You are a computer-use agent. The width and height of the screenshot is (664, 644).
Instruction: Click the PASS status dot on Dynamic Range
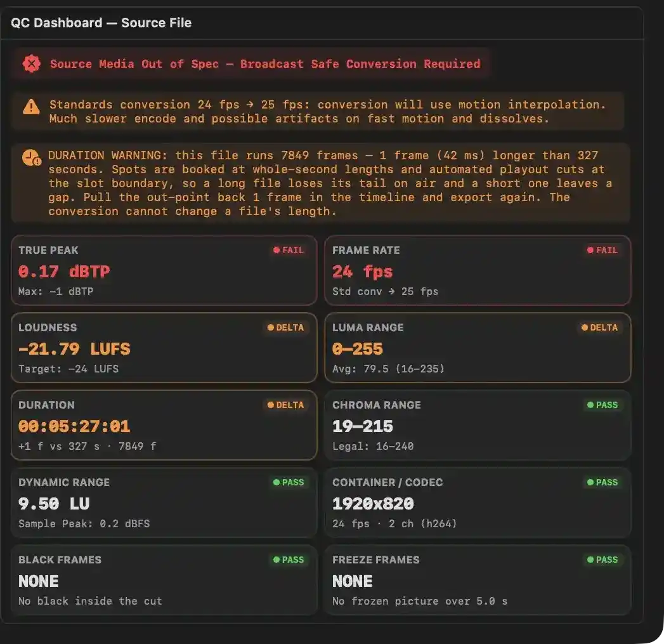(x=277, y=482)
